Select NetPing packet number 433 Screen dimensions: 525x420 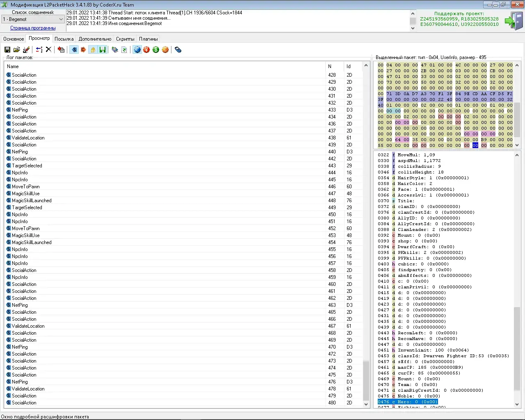point(184,110)
